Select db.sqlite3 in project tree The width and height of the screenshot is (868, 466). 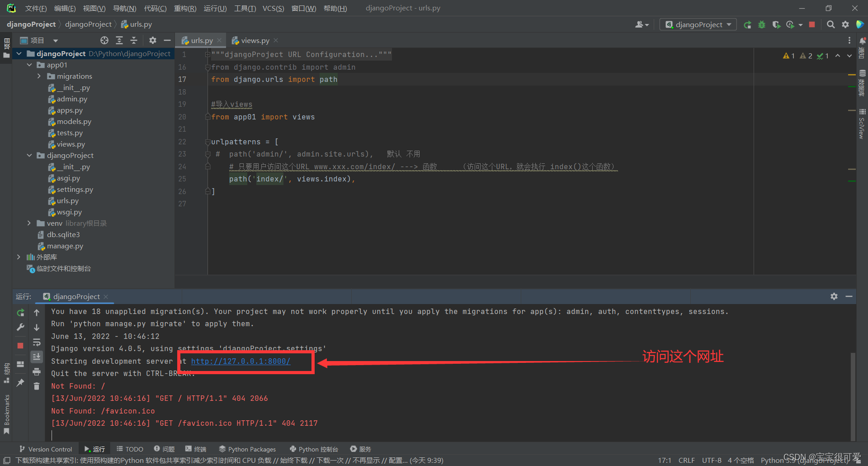pyautogui.click(x=63, y=234)
